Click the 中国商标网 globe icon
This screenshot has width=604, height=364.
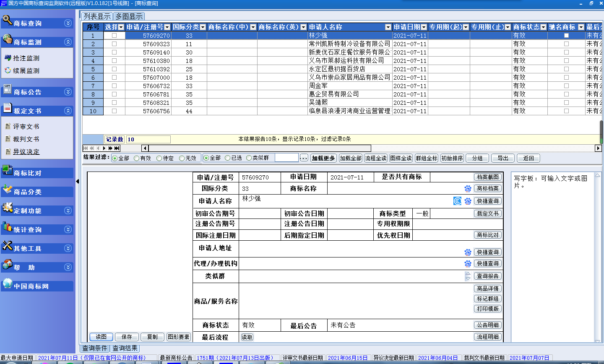click(x=7, y=283)
